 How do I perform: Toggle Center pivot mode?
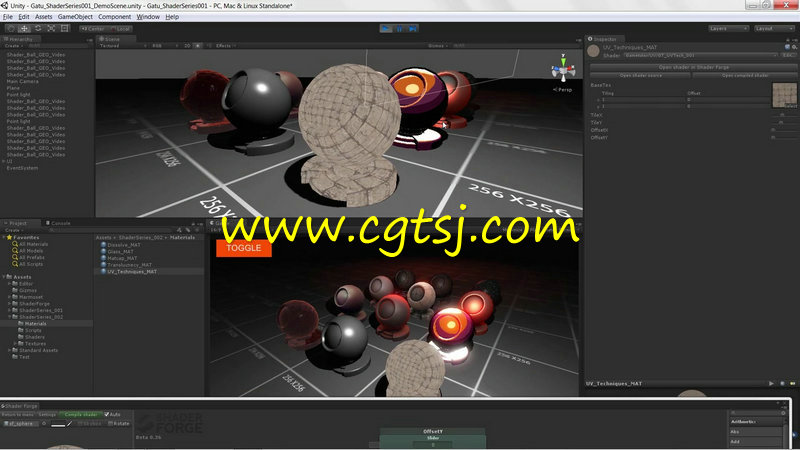coord(92,29)
